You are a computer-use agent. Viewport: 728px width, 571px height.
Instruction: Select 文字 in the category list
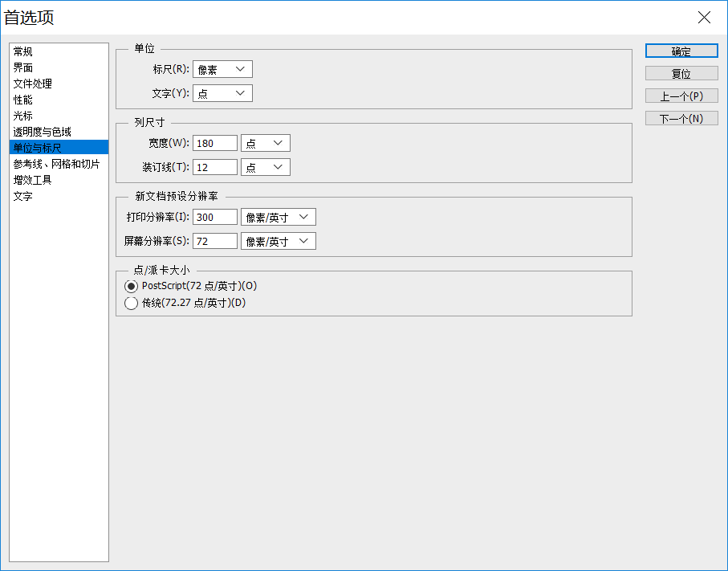(59, 196)
